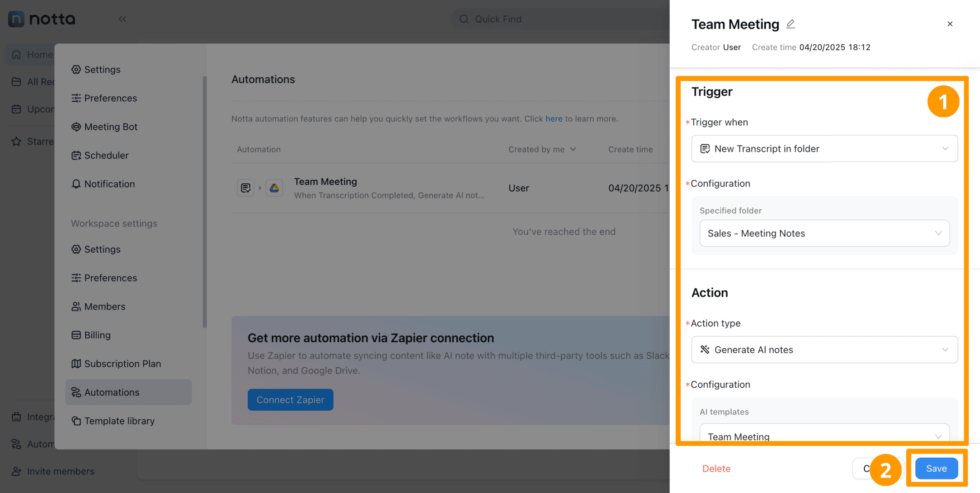Click the Template library icon
Screen dimensions: 980x493
76,421
